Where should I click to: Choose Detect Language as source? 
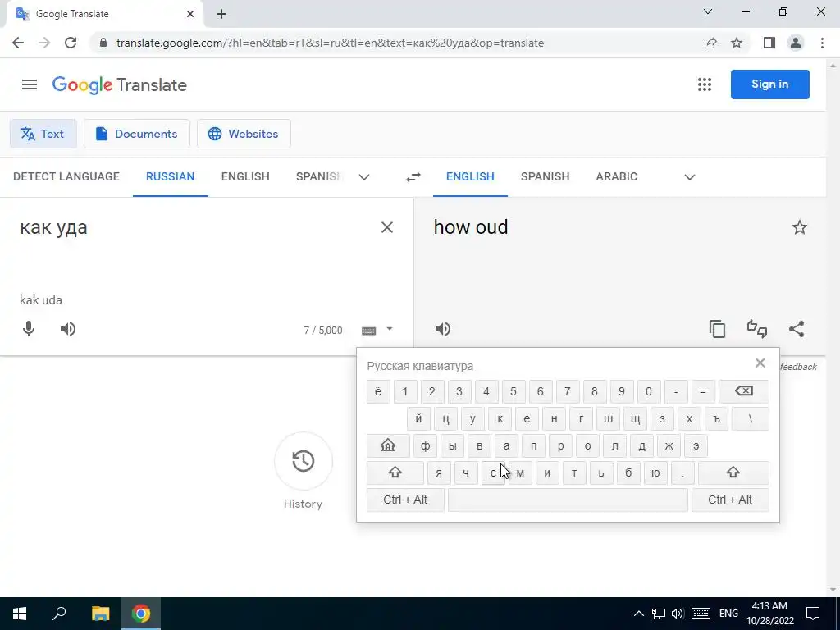tap(66, 177)
